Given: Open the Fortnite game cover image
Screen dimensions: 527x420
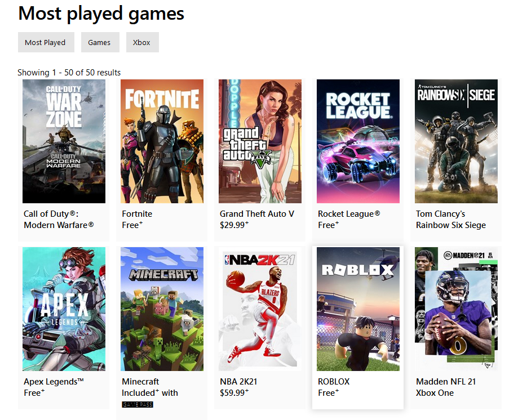Looking at the screenshot, I should [x=162, y=141].
